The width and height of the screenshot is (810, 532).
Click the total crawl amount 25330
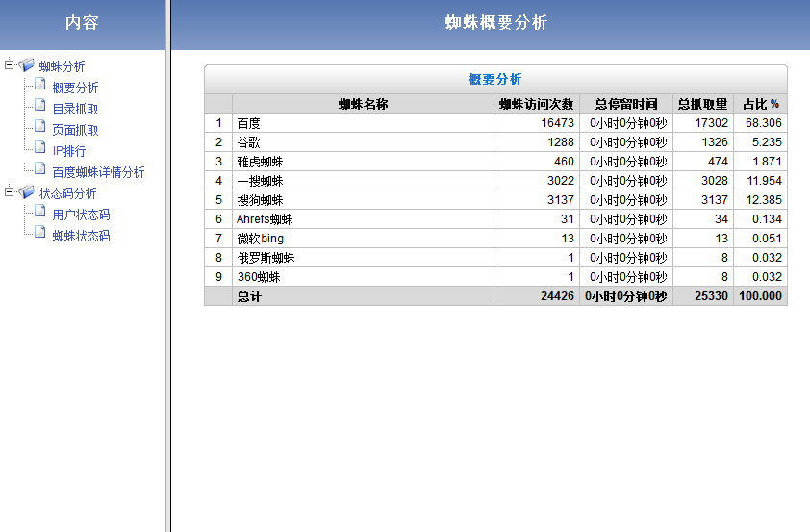pyautogui.click(x=711, y=296)
